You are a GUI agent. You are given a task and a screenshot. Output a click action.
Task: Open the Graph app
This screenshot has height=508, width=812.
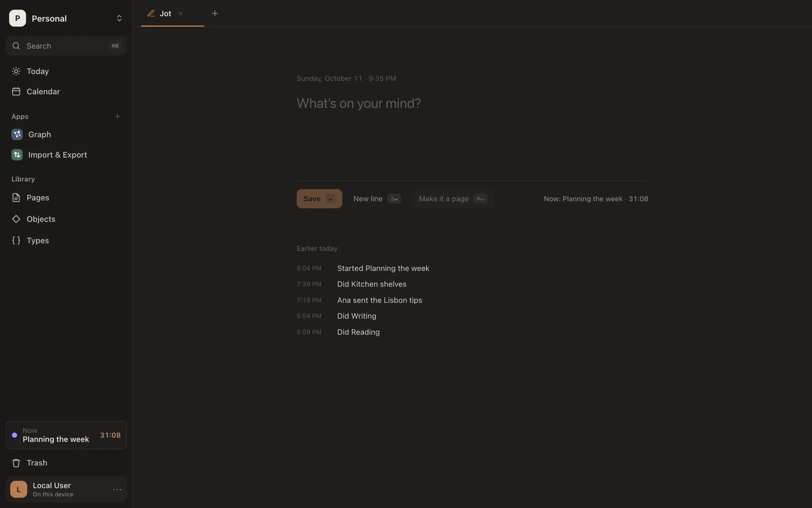point(66,134)
